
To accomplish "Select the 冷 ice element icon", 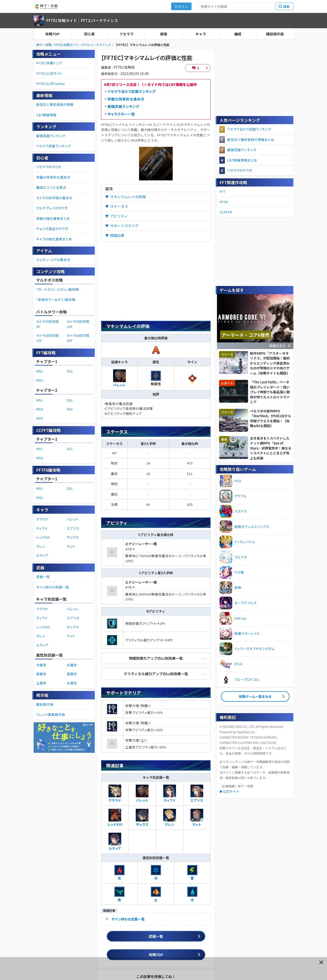I will [x=156, y=870].
